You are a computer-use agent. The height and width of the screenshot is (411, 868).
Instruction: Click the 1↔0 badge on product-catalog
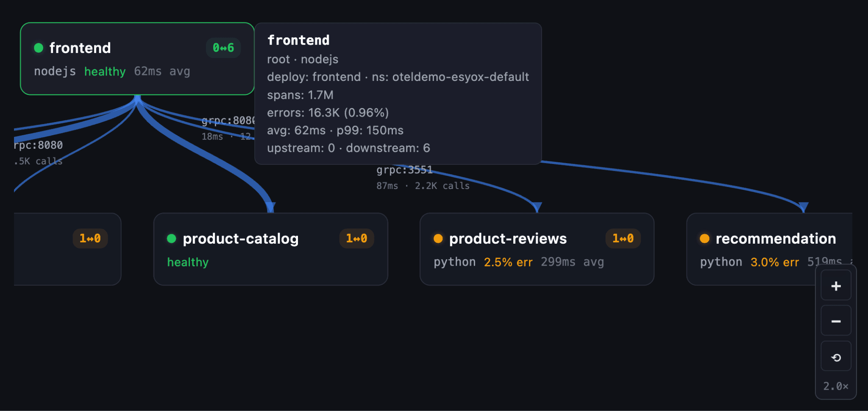[356, 239]
